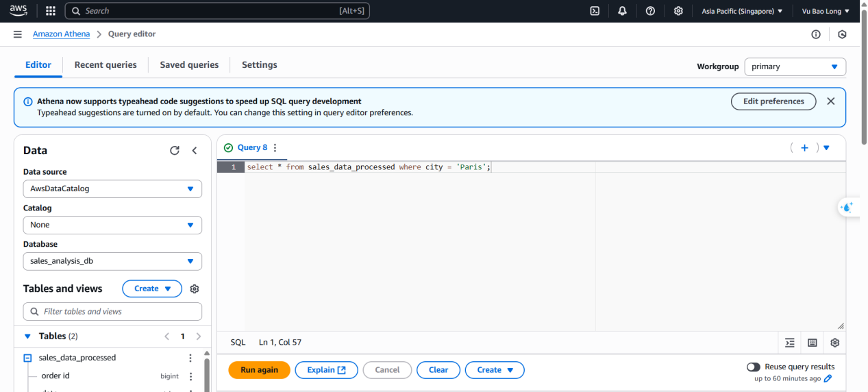The width and height of the screenshot is (868, 392).
Task: Click the format query icon
Action: tap(790, 343)
